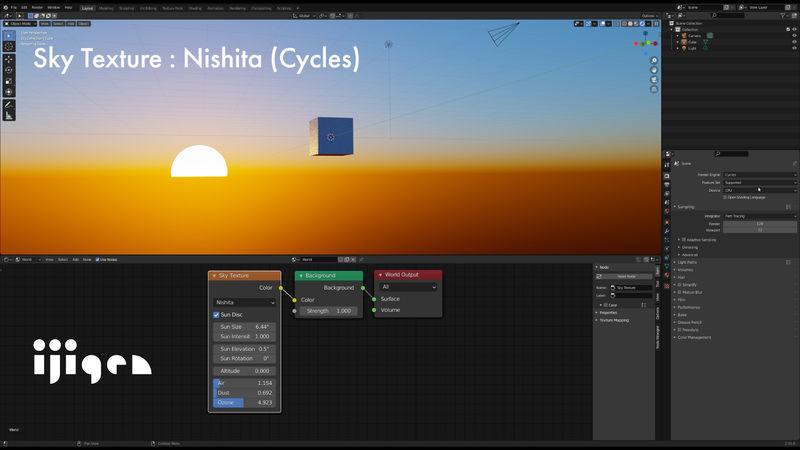Screen dimensions: 800x450
Task: Switch perspective/orthographic grid icon
Action: tap(654, 89)
